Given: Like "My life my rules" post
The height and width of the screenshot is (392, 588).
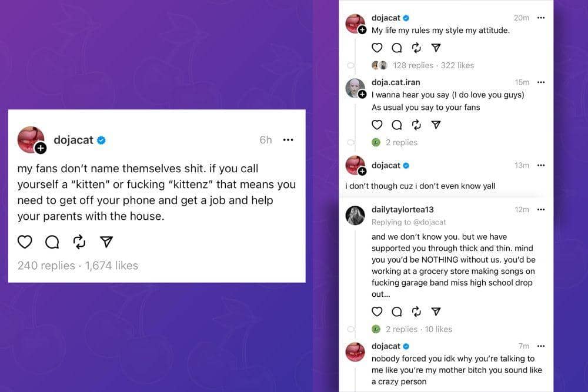Looking at the screenshot, I should pos(377,48).
